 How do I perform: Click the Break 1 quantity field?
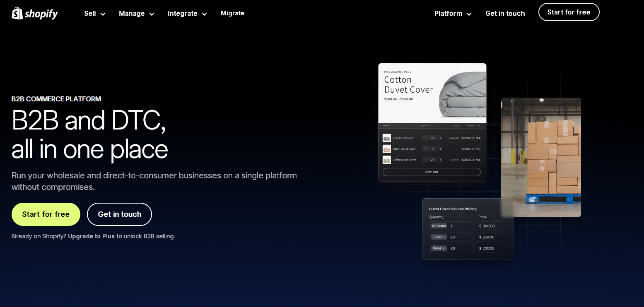(451, 237)
